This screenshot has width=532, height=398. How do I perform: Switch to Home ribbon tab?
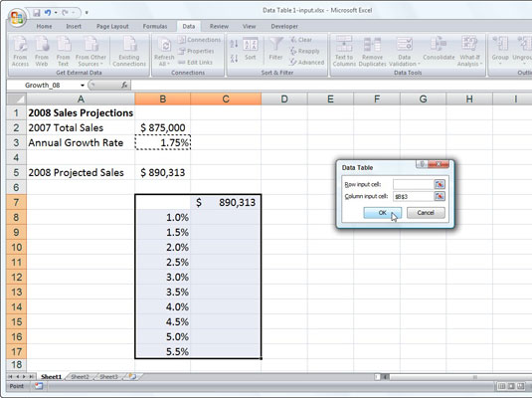point(44,26)
